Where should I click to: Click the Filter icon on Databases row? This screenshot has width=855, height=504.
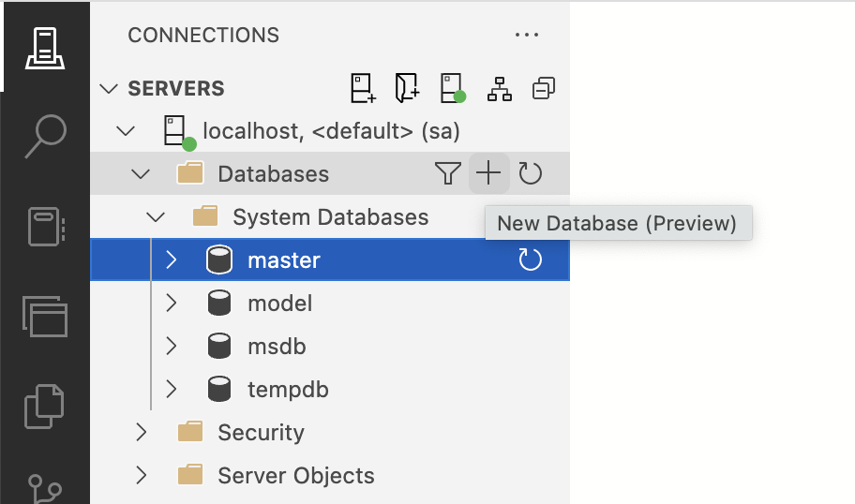(448, 174)
